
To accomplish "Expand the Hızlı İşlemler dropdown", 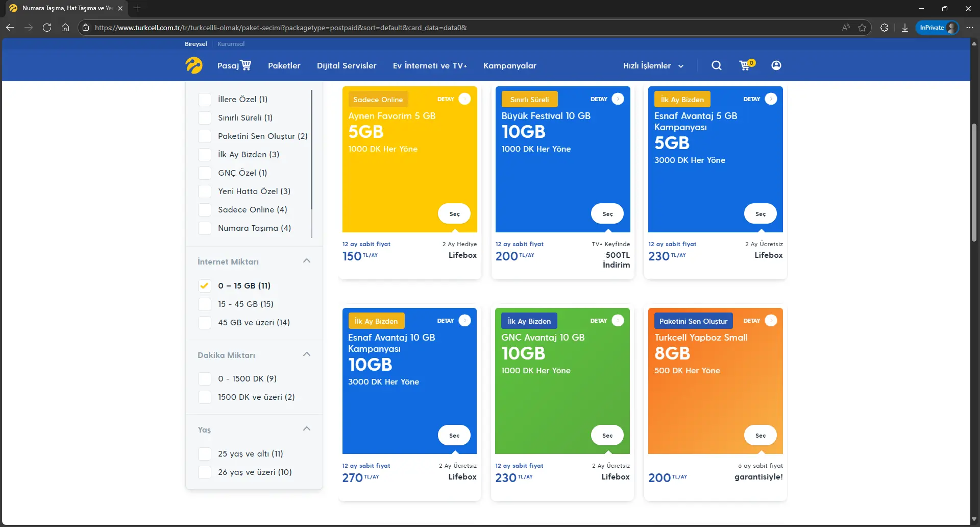I will pos(653,66).
